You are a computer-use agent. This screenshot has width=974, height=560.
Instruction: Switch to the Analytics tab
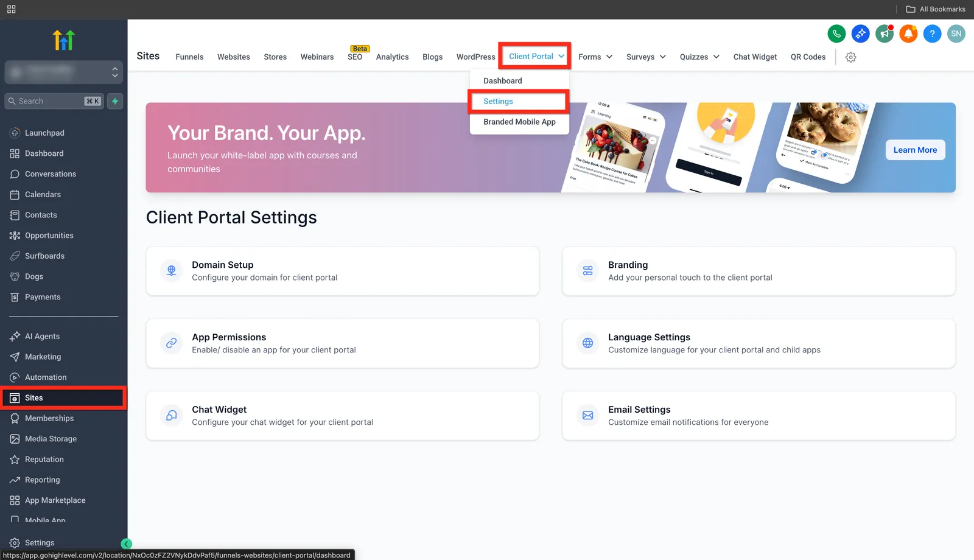coord(393,57)
